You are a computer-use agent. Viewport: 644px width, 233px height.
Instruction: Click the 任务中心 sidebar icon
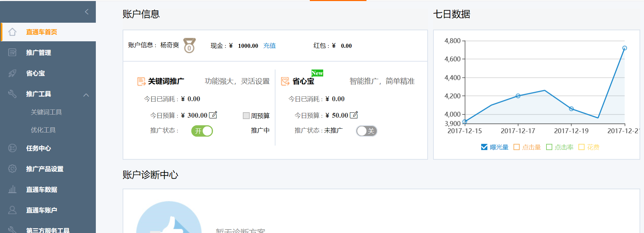point(12,148)
